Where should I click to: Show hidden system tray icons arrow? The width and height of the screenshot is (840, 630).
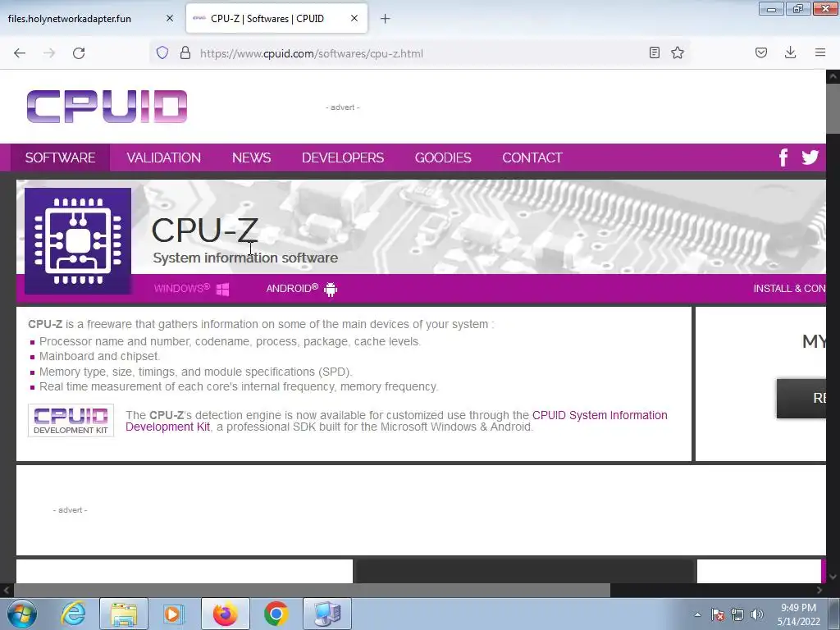pyautogui.click(x=697, y=614)
